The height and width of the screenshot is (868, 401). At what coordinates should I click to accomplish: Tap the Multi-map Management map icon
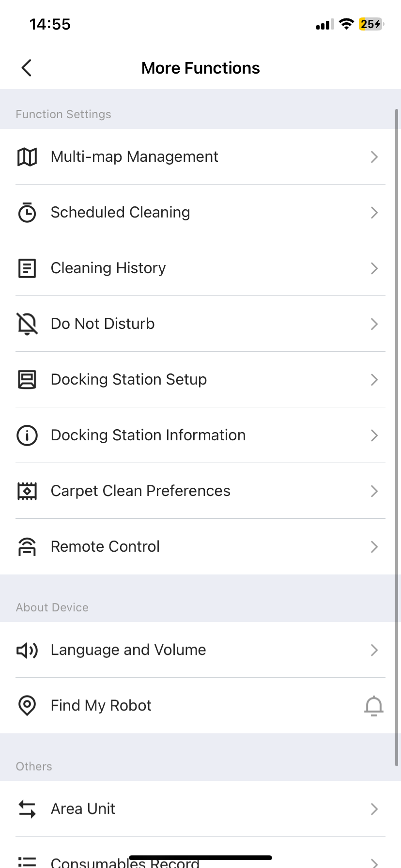pyautogui.click(x=27, y=157)
